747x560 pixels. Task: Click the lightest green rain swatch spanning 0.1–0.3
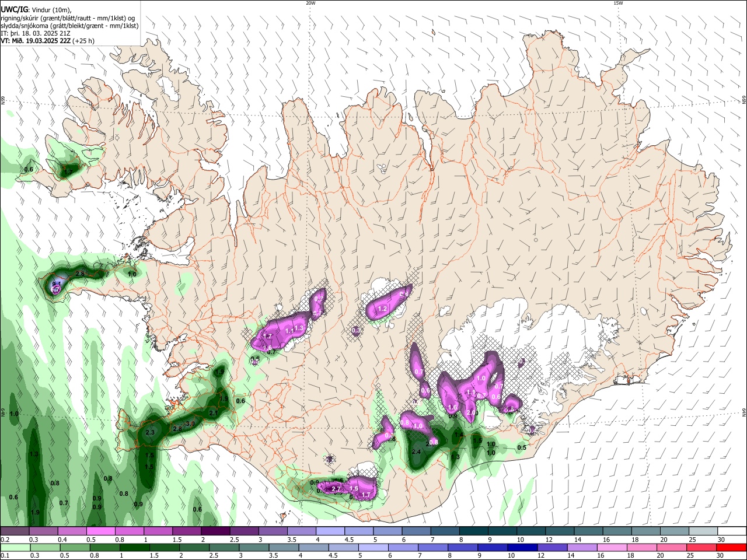15,547
